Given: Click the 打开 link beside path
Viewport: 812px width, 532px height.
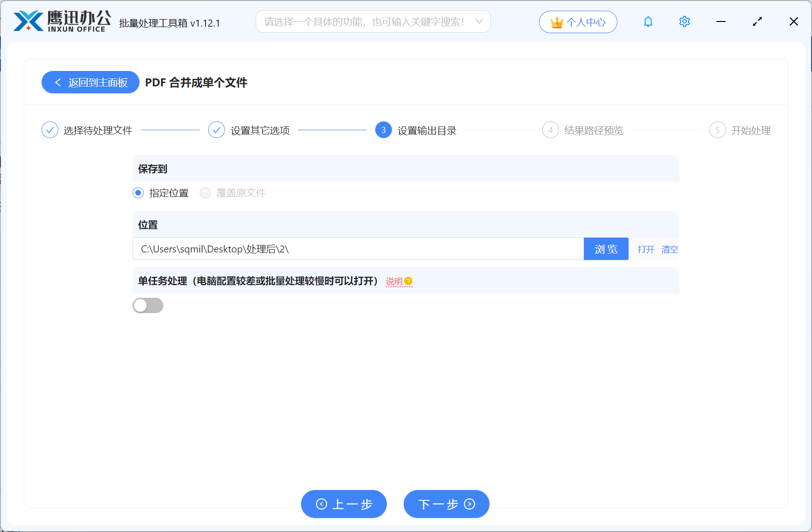Looking at the screenshot, I should tap(646, 249).
